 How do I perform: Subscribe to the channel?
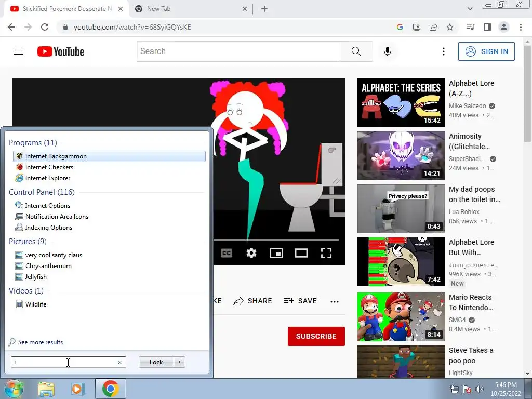316,336
